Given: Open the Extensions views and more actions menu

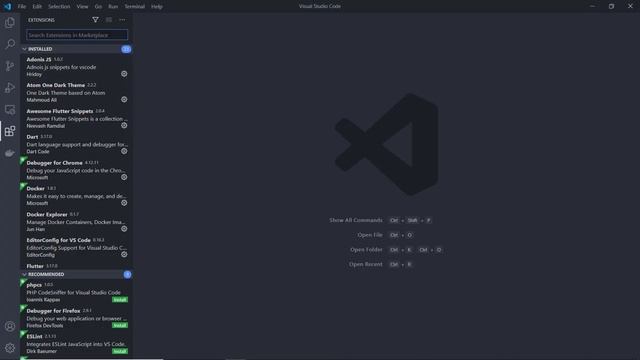Looking at the screenshot, I should pyautogui.click(x=122, y=20).
